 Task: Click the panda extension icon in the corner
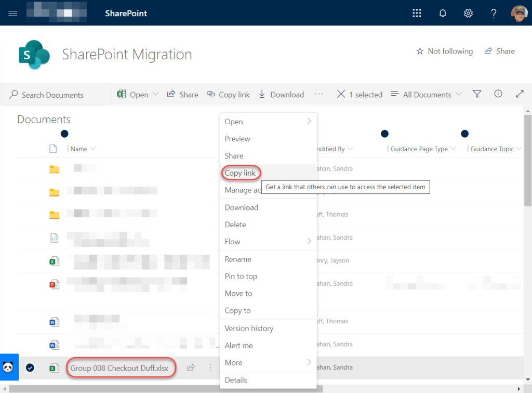click(x=9, y=368)
